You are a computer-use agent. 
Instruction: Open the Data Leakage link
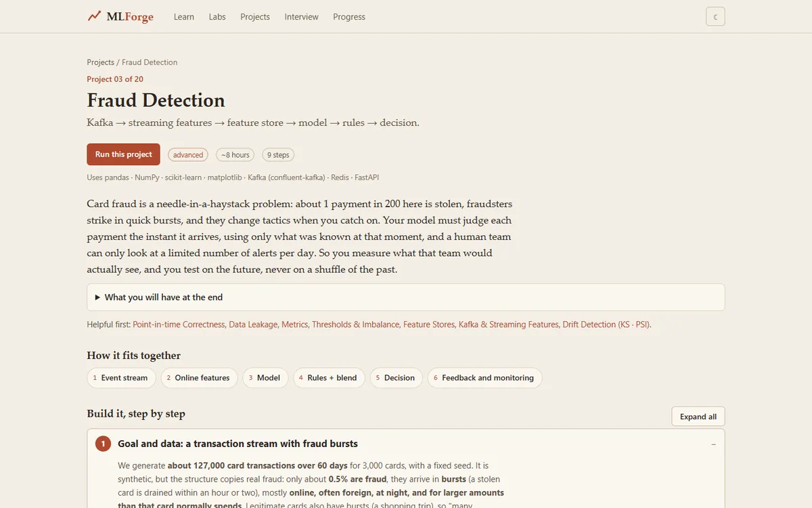(x=253, y=324)
